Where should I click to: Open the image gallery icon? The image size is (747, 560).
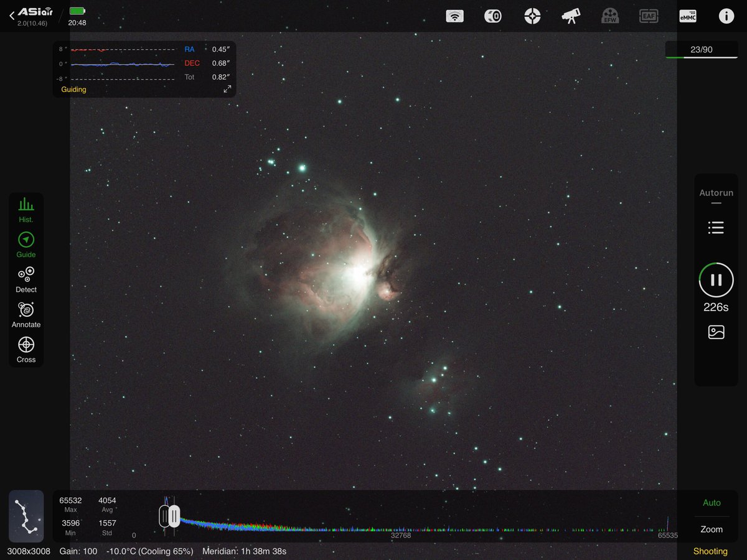pyautogui.click(x=716, y=332)
